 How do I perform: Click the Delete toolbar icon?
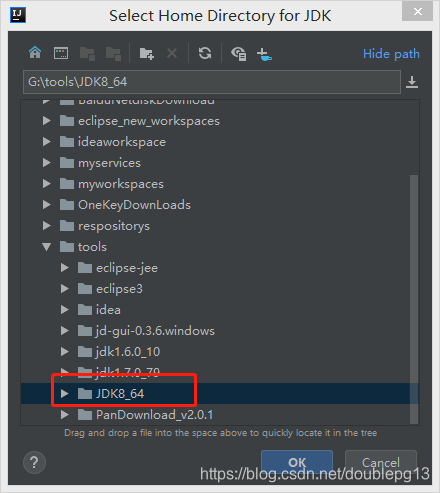click(x=172, y=53)
